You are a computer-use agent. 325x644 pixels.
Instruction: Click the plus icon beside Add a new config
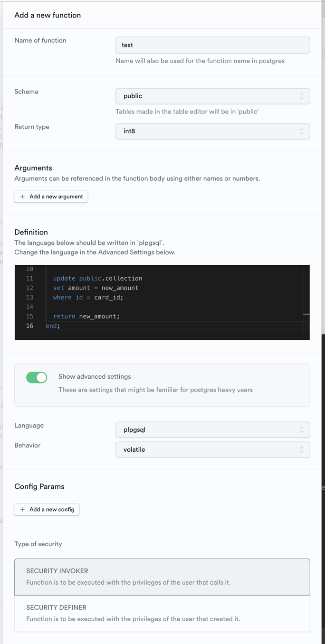click(22, 509)
